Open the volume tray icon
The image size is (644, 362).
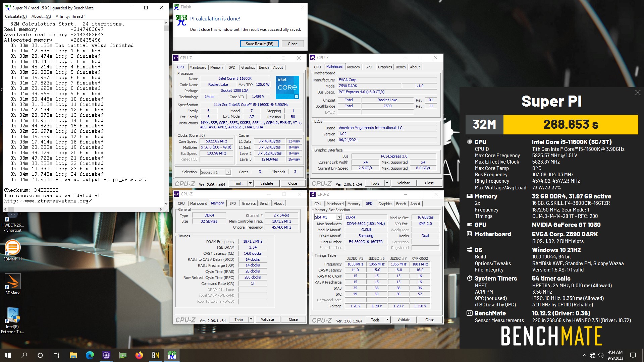click(601, 355)
